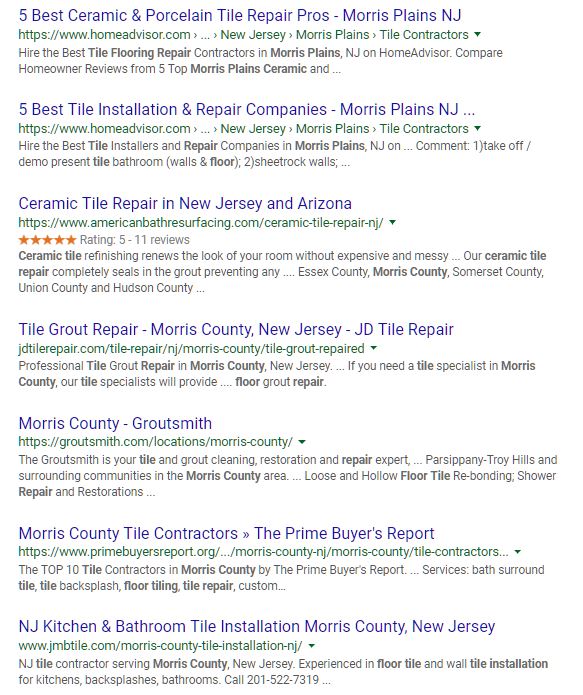The width and height of the screenshot is (583, 695).
Task: Click the five-star rating icons
Action: (47, 240)
